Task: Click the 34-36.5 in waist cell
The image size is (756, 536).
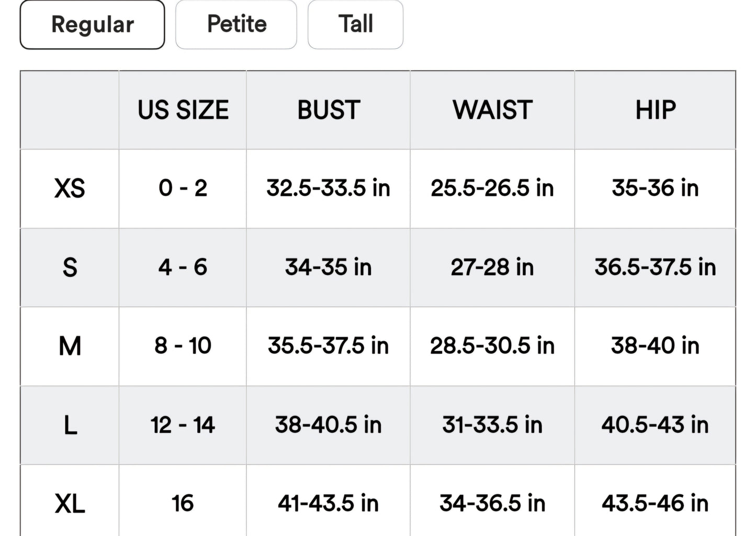Action: [492, 504]
